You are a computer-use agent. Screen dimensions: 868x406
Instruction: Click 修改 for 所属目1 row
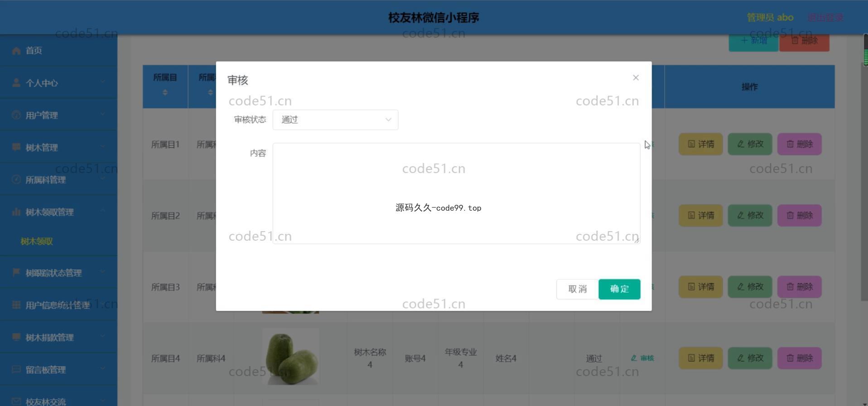coord(750,144)
